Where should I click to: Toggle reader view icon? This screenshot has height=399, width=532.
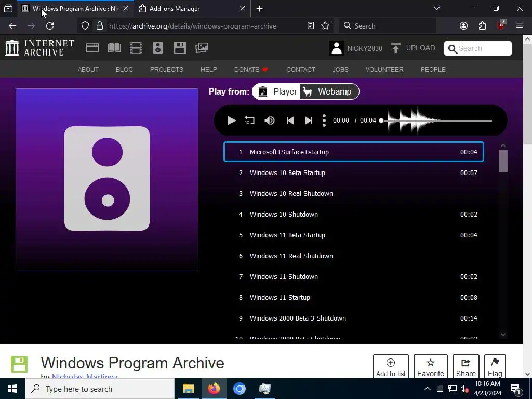[x=311, y=26]
